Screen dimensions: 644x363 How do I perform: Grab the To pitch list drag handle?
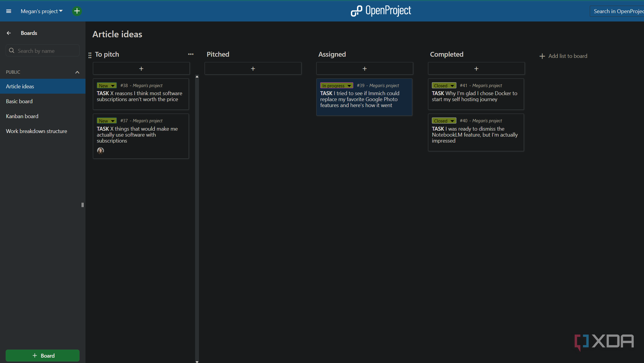[x=90, y=55]
